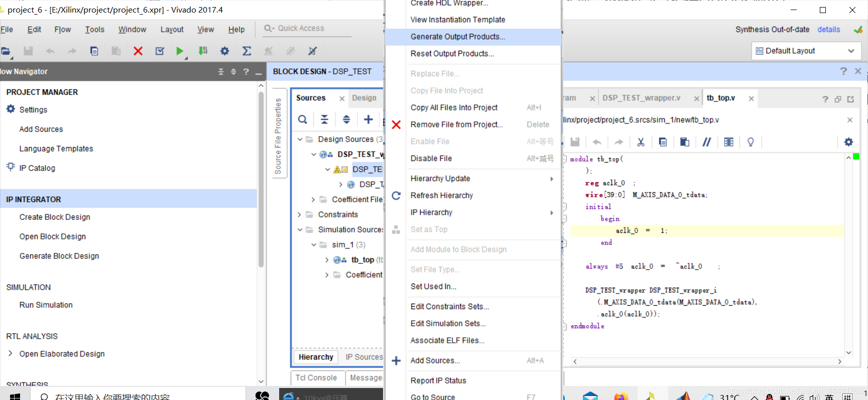
Task: Click the Sigma report icon in toolbar
Action: click(246, 51)
